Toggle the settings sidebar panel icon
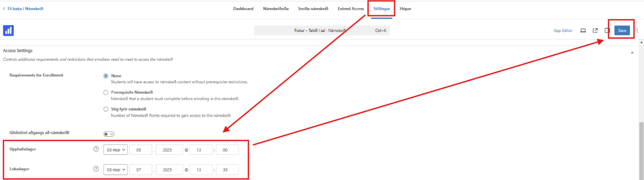Viewport: 644px width, 180px height. click(x=607, y=31)
